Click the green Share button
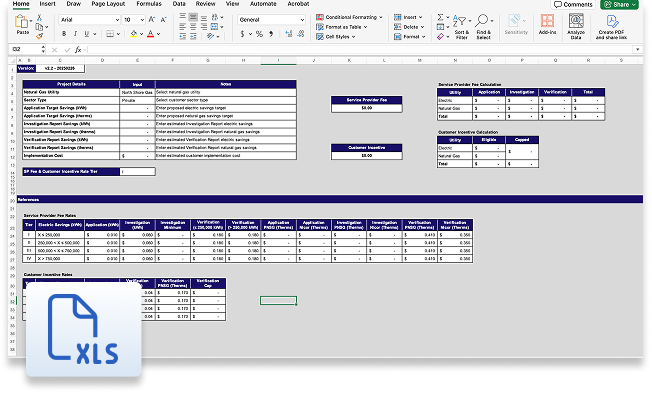The width and height of the screenshot is (652, 393). pos(620,4)
